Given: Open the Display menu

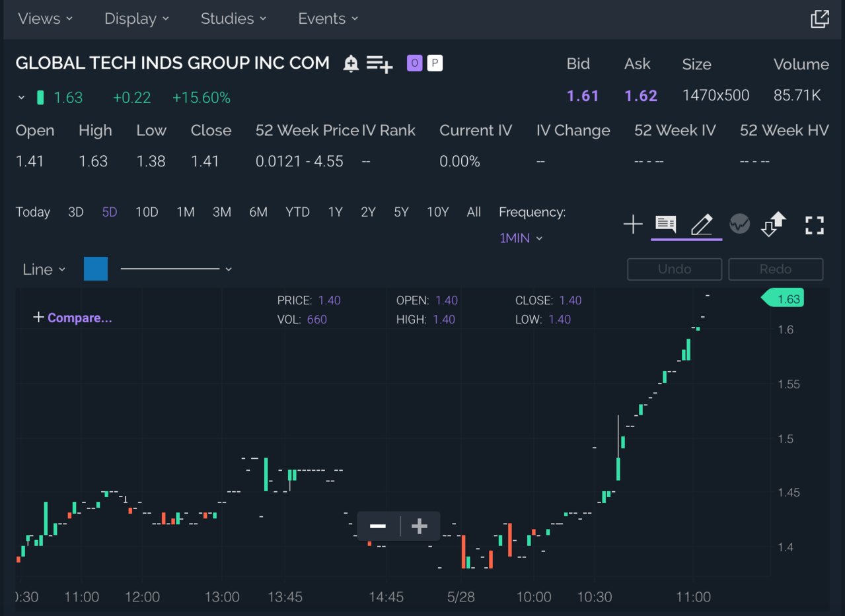Looking at the screenshot, I should pos(137,18).
